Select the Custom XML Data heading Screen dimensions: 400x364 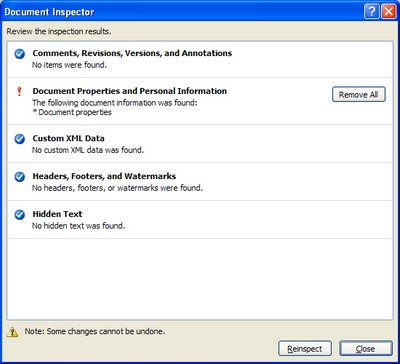tap(68, 138)
